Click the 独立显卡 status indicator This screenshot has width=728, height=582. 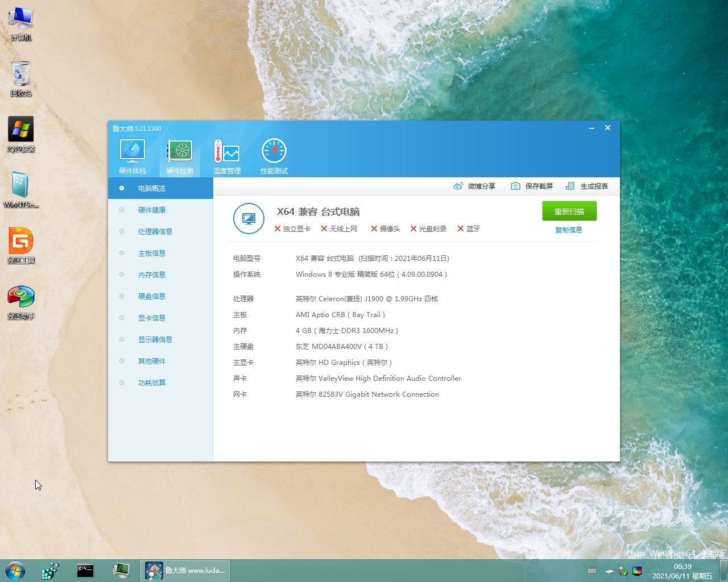click(x=292, y=228)
